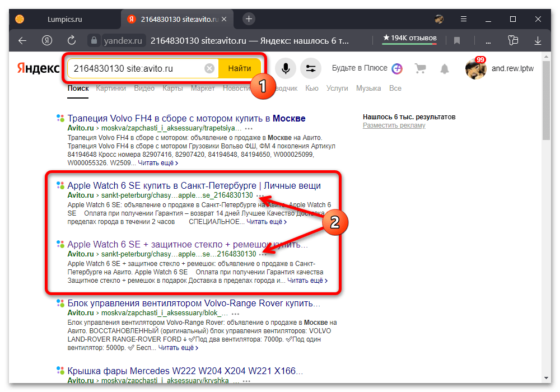Screen dimensions: 560x392
Task: Clear the search query with the X icon
Action: point(209,68)
